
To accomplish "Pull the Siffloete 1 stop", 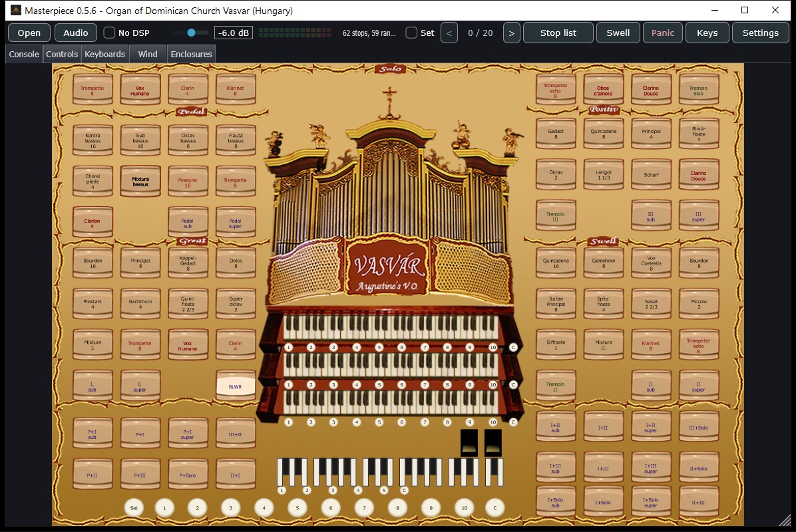I will click(556, 344).
